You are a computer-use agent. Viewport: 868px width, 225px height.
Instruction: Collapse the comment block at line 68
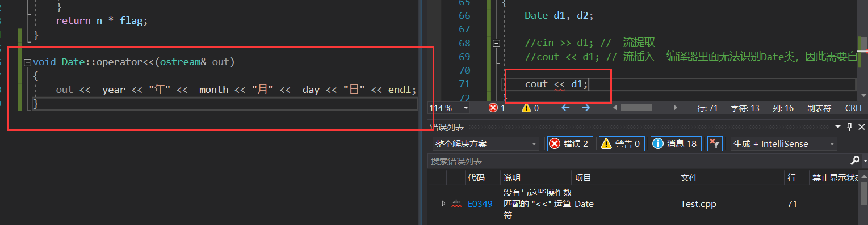pos(497,43)
